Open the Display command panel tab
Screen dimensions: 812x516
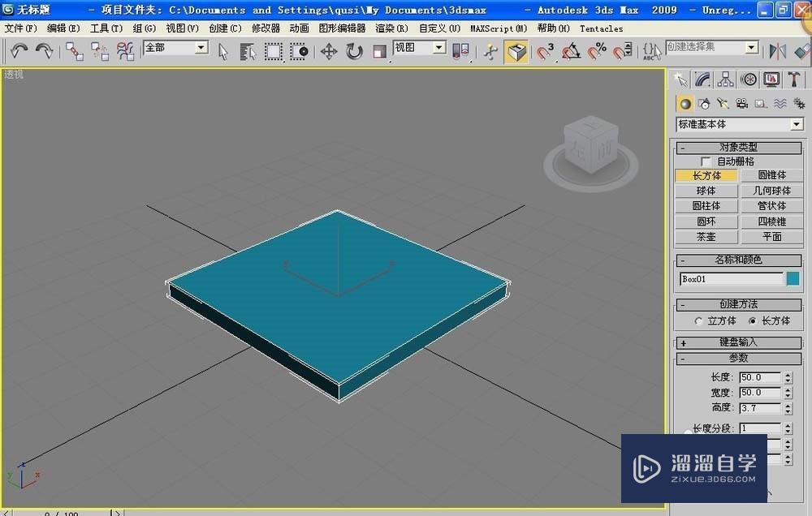771,80
